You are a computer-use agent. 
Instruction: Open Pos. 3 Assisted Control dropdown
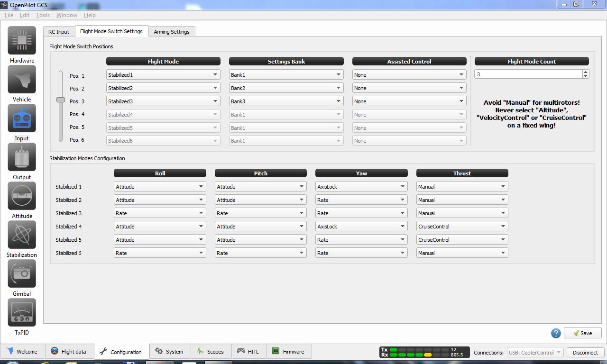point(409,101)
